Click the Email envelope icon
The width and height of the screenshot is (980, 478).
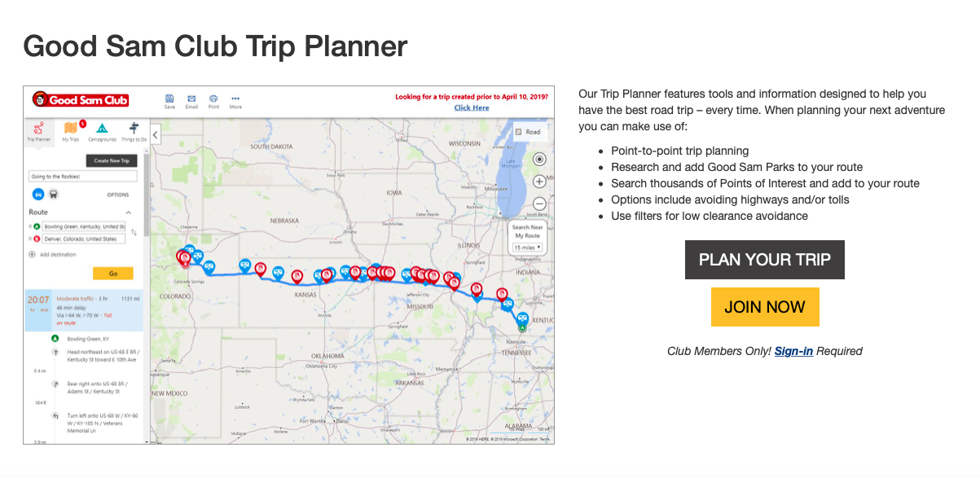coord(191,99)
